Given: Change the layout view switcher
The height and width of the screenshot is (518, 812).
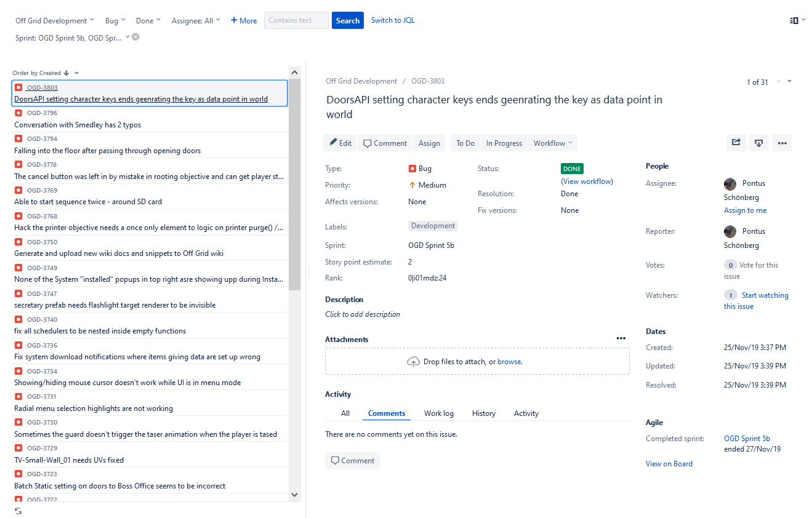Looking at the screenshot, I should pos(797,20).
